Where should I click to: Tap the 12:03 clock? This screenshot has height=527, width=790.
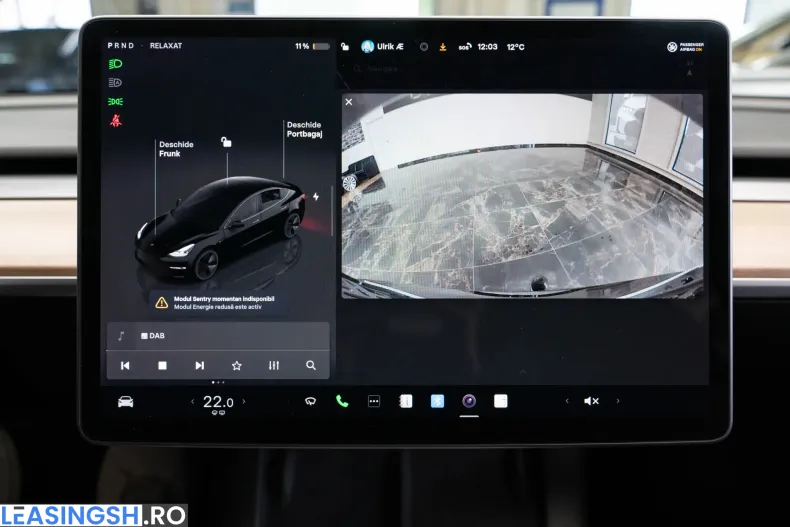click(487, 47)
